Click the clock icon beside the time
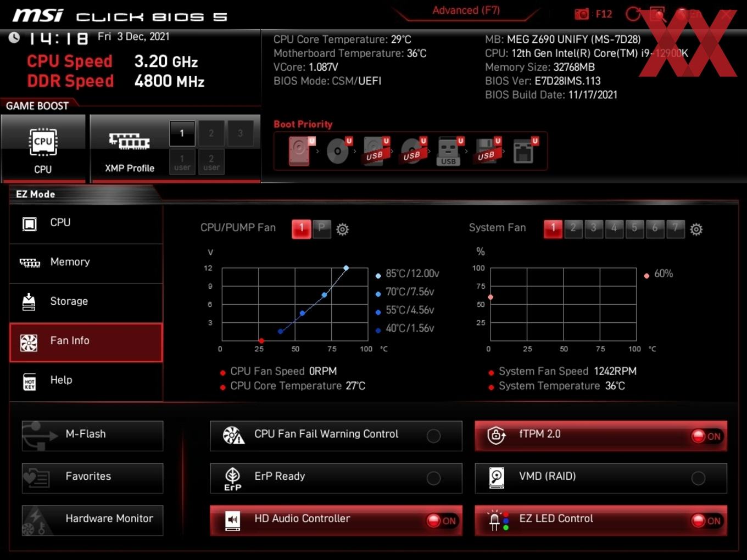This screenshot has width=747, height=560. pyautogui.click(x=14, y=37)
